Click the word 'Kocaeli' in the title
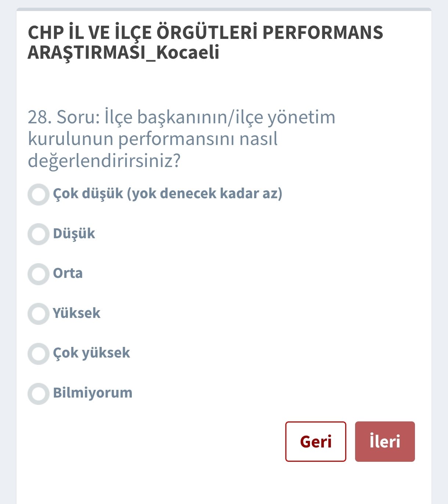448x504 pixels. coord(188,52)
